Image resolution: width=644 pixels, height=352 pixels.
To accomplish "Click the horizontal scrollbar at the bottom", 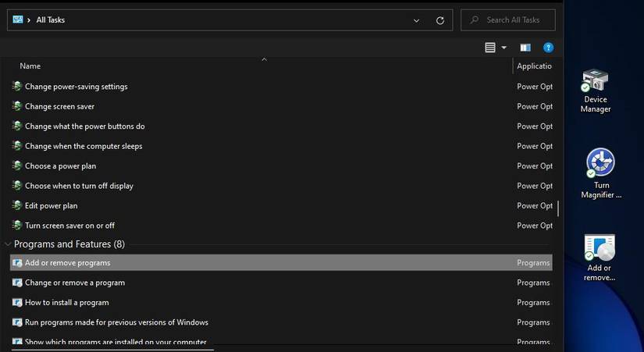I will 113,350.
